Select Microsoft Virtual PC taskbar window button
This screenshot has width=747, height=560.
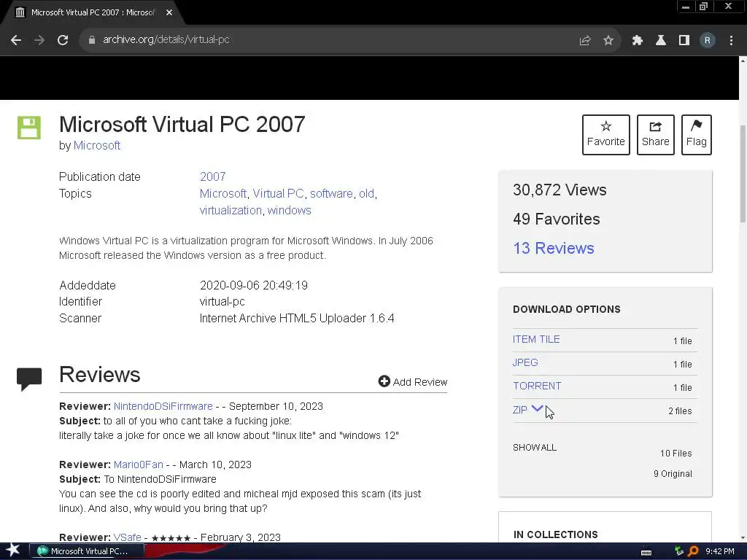88,551
